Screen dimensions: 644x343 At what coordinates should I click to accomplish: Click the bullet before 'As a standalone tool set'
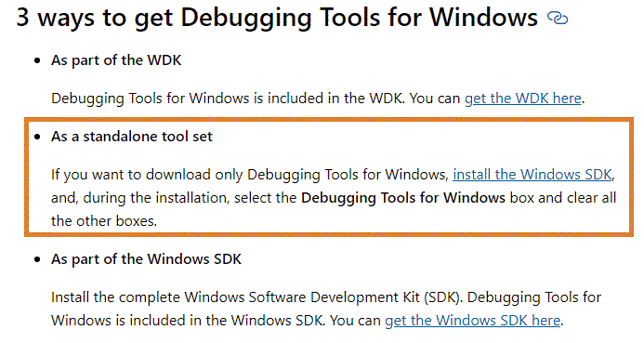coord(37,137)
